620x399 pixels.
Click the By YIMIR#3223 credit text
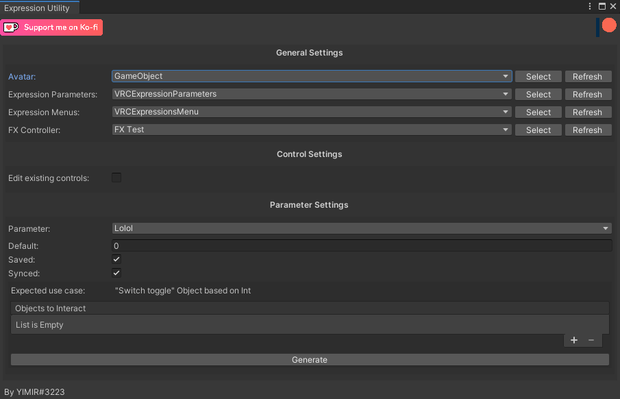(34, 392)
